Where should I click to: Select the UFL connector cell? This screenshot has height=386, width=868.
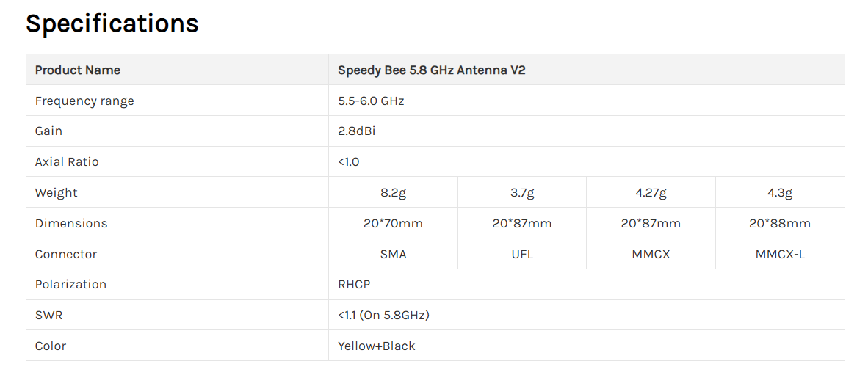coord(522,255)
